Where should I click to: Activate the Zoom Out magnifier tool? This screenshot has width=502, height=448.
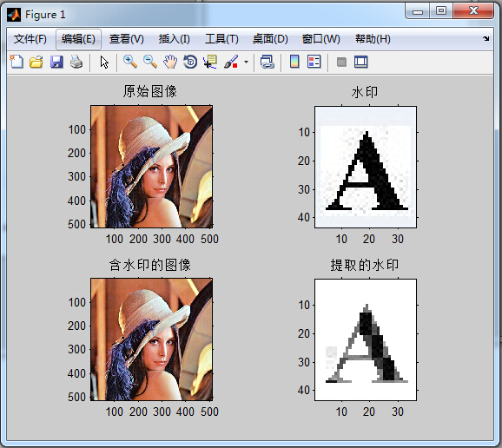point(150,62)
